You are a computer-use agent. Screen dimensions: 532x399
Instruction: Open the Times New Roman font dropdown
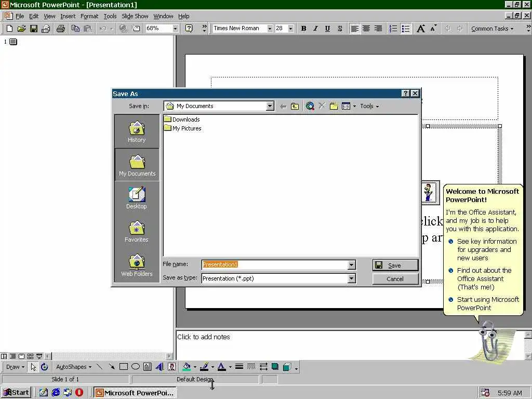pyautogui.click(x=270, y=29)
